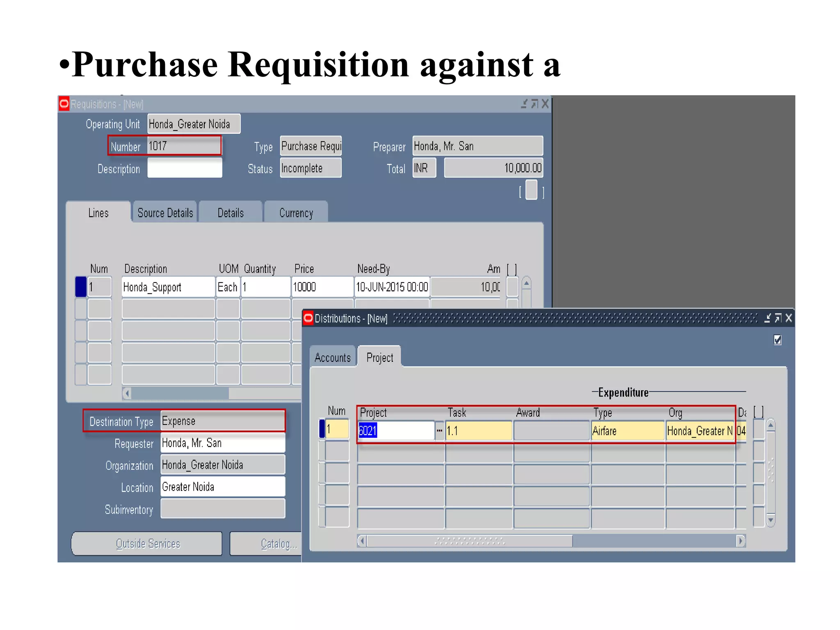
Task: Click the Task field showing 1.1
Action: click(479, 431)
